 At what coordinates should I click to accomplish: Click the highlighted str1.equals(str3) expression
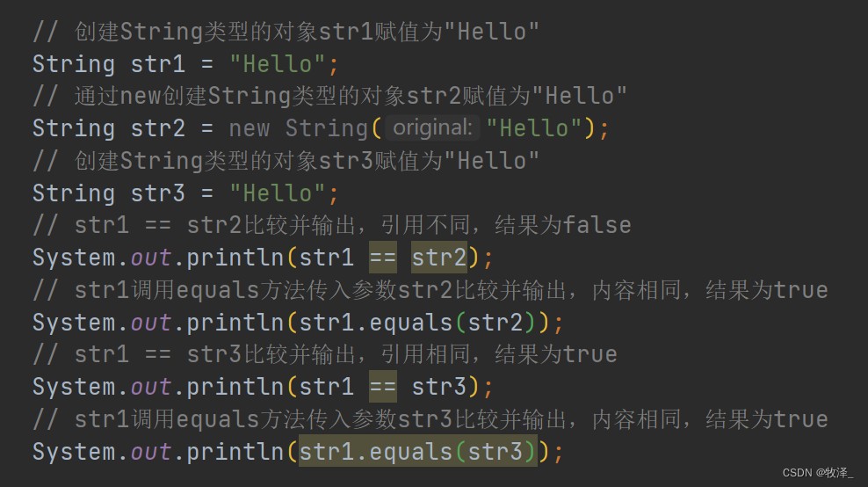(417, 452)
